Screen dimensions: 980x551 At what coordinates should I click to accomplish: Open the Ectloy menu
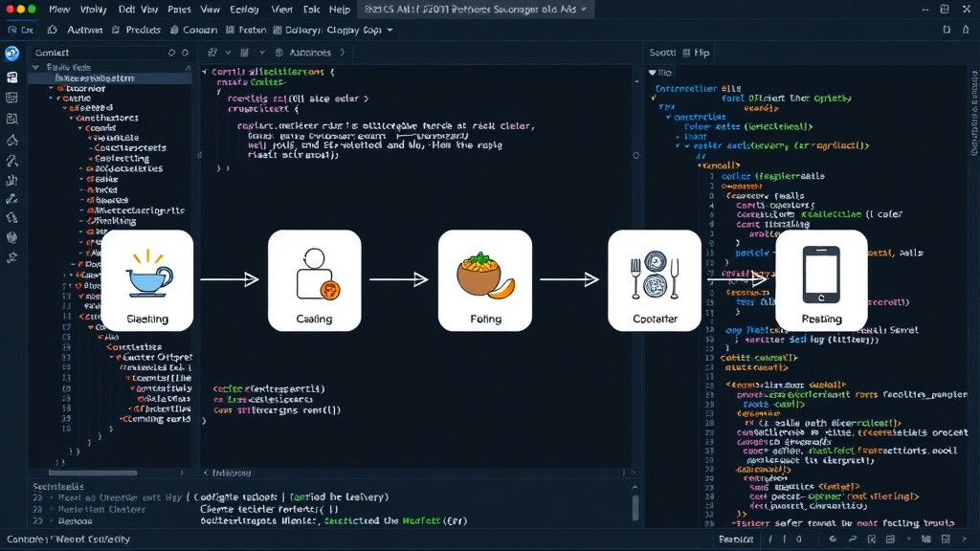click(244, 10)
